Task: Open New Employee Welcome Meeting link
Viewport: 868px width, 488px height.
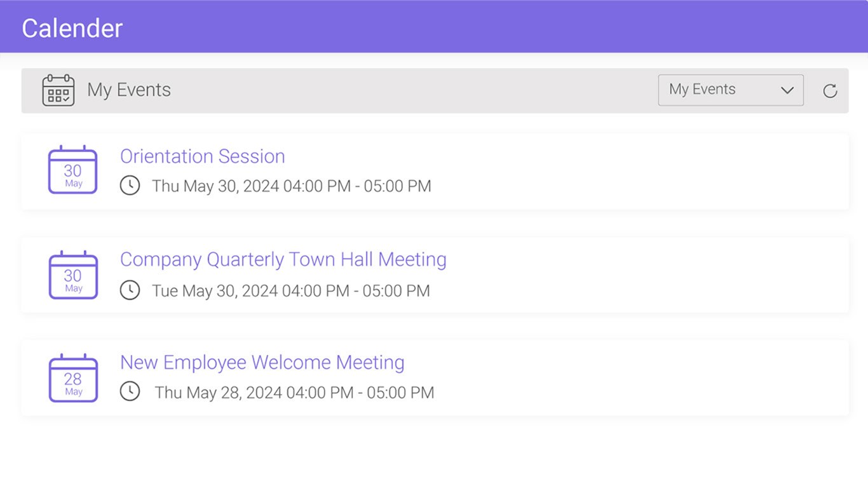Action: (262, 362)
